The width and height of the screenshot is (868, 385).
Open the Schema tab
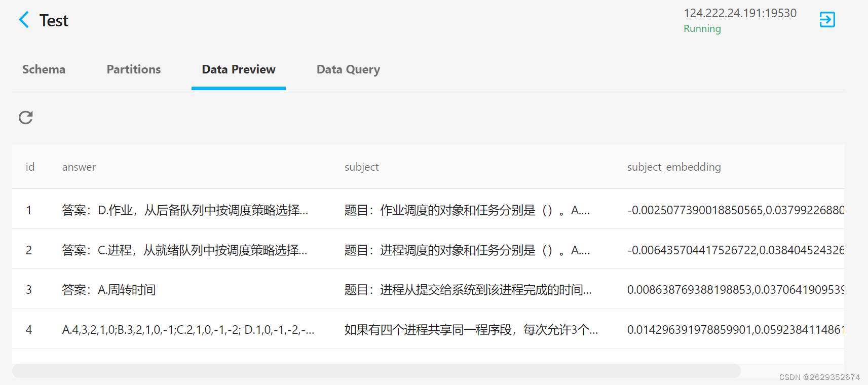(x=44, y=69)
